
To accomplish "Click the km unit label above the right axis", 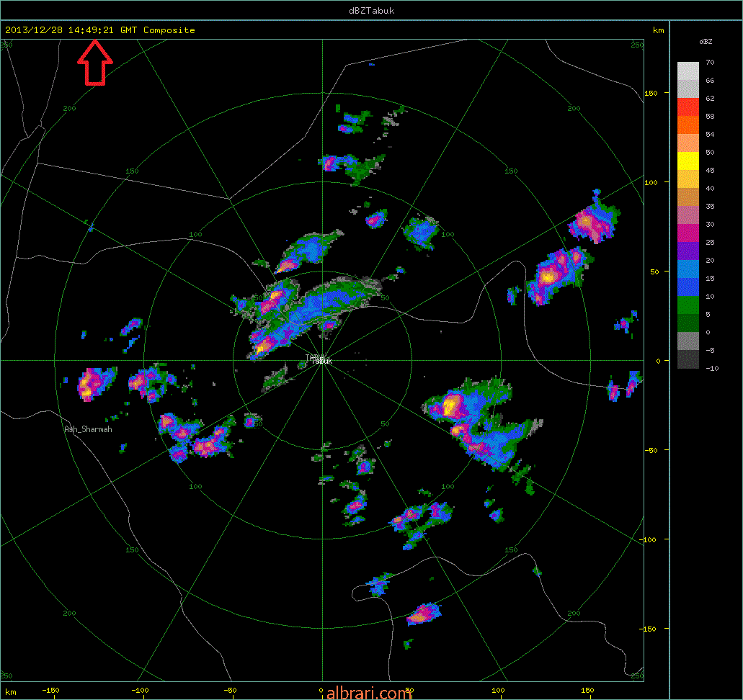I will click(658, 30).
